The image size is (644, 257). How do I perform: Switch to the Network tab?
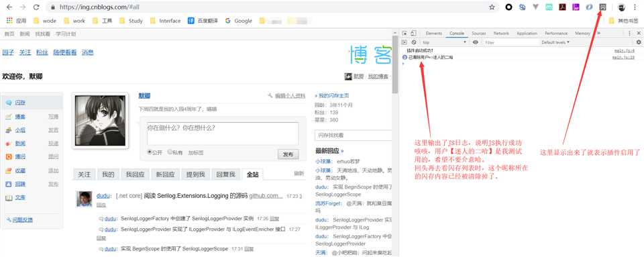501,34
